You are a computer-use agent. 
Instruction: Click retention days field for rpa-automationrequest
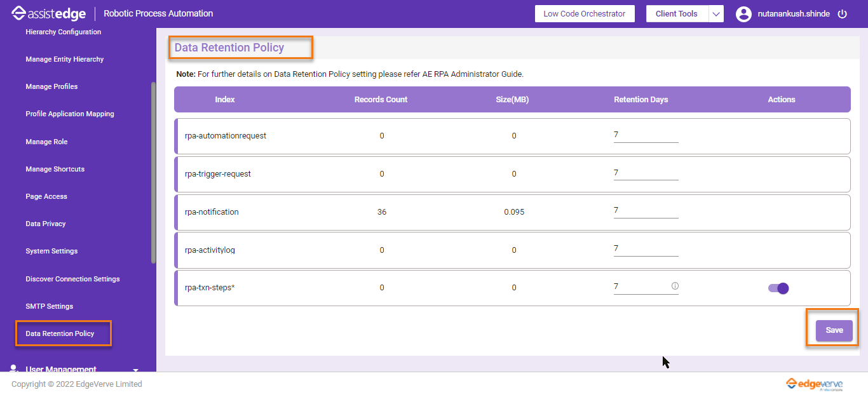645,135
